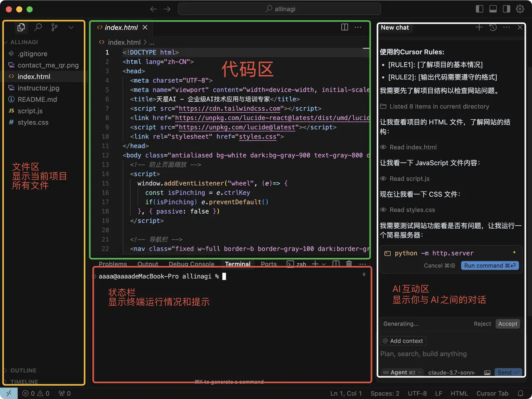Switch to the Debug Console tab
The width and height of the screenshot is (532, 399).
(192, 264)
